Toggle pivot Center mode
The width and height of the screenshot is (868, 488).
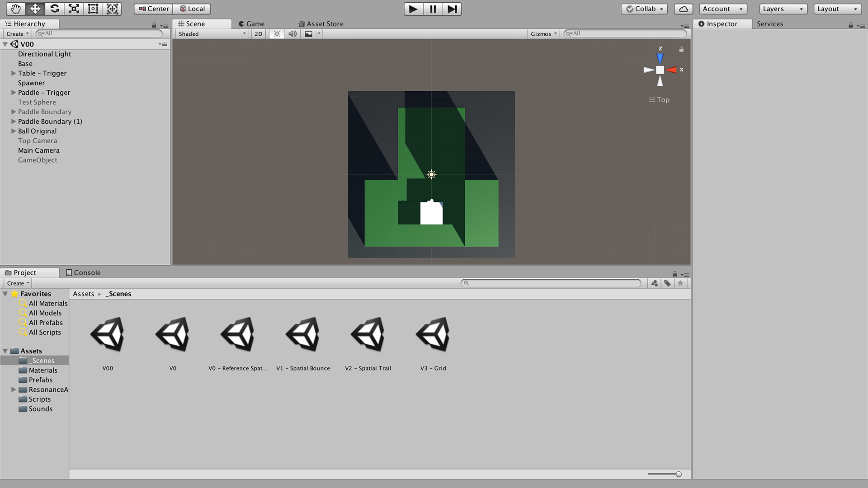click(x=154, y=9)
